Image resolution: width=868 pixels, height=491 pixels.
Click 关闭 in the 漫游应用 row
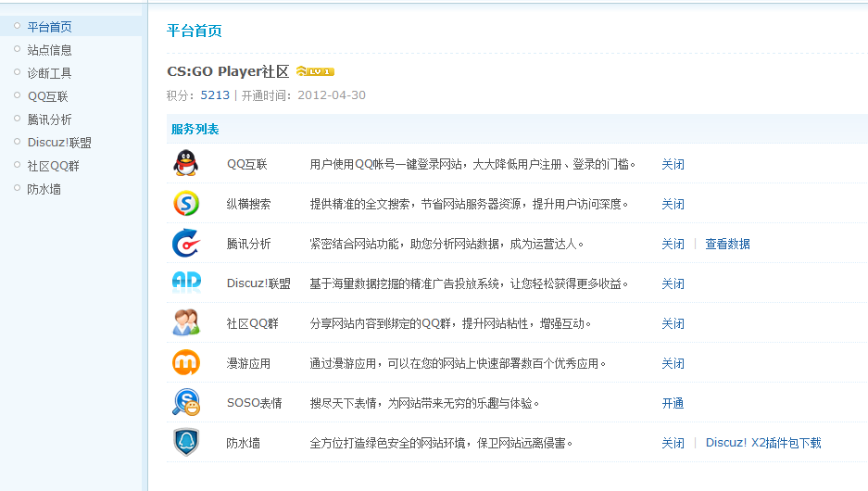[673, 364]
